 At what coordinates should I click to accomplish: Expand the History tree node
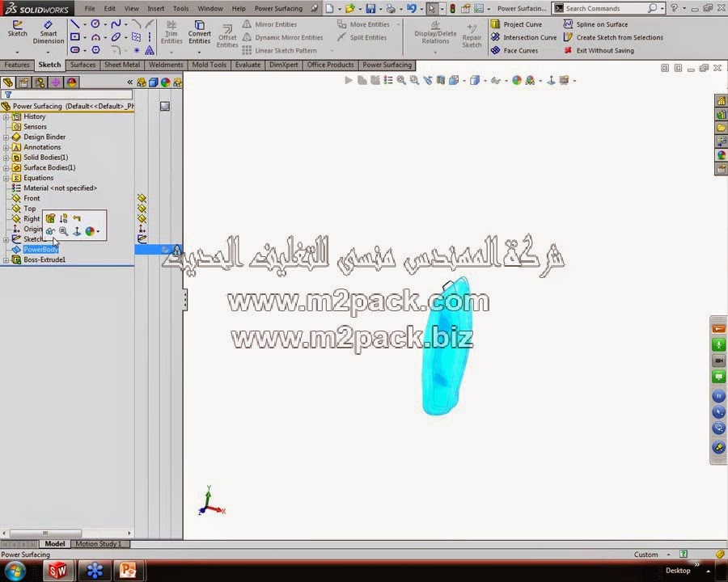click(x=6, y=117)
